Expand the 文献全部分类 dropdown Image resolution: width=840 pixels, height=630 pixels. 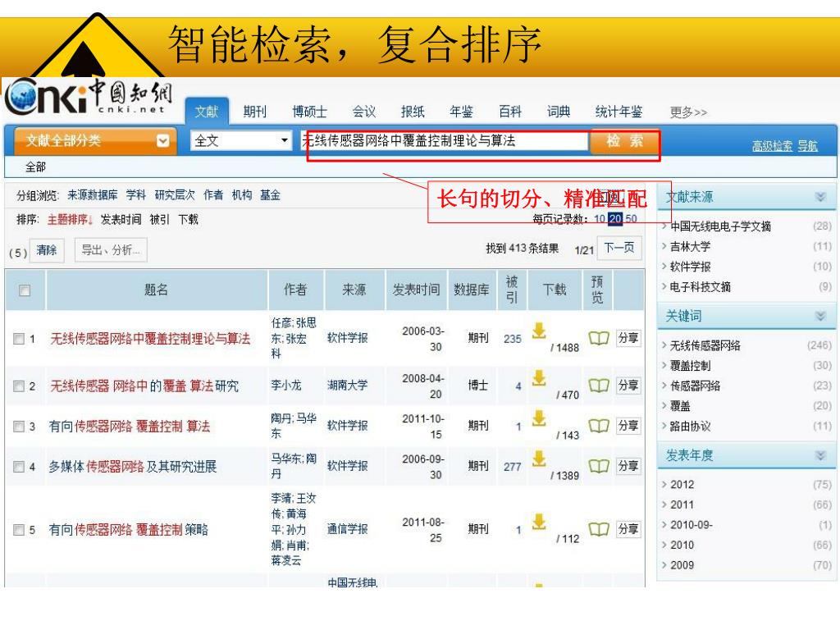tap(162, 141)
